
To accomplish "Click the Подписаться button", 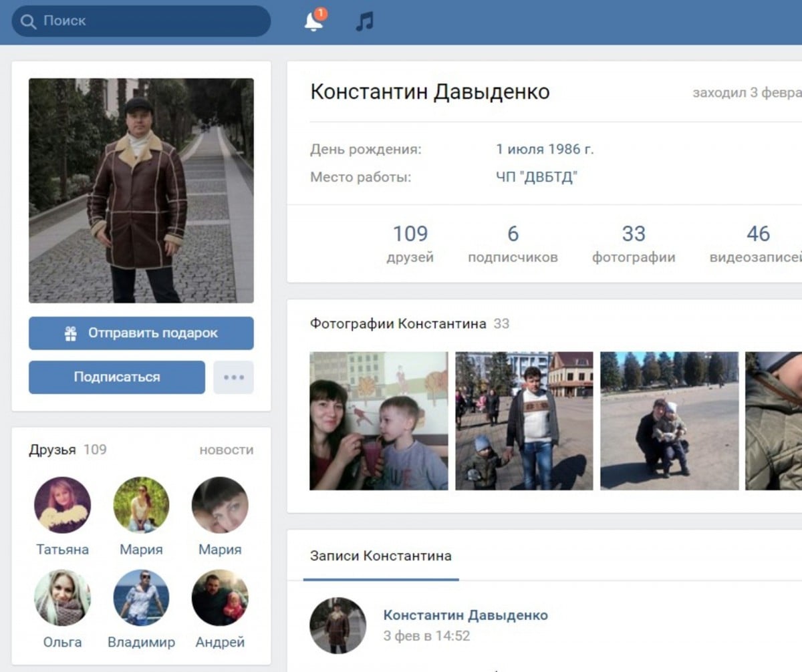I will pyautogui.click(x=117, y=377).
